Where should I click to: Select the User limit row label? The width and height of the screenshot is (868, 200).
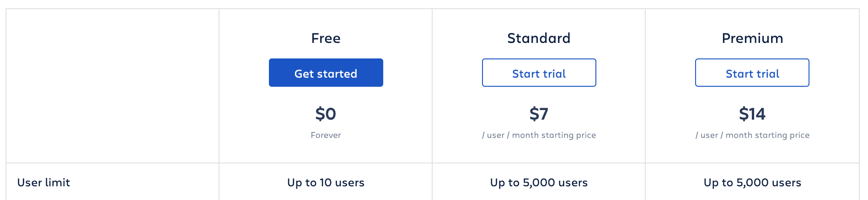43,183
